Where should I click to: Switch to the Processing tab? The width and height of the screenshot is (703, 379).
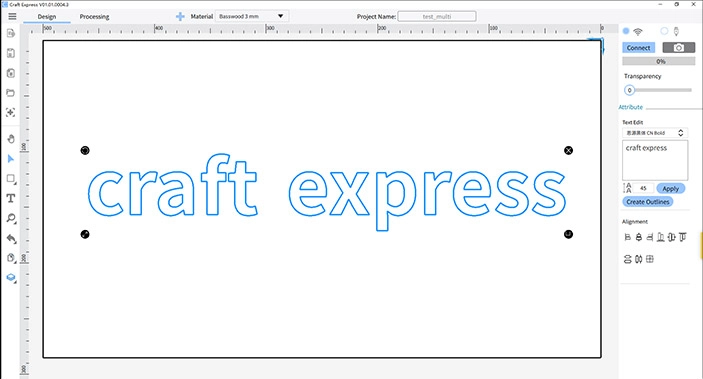point(94,17)
